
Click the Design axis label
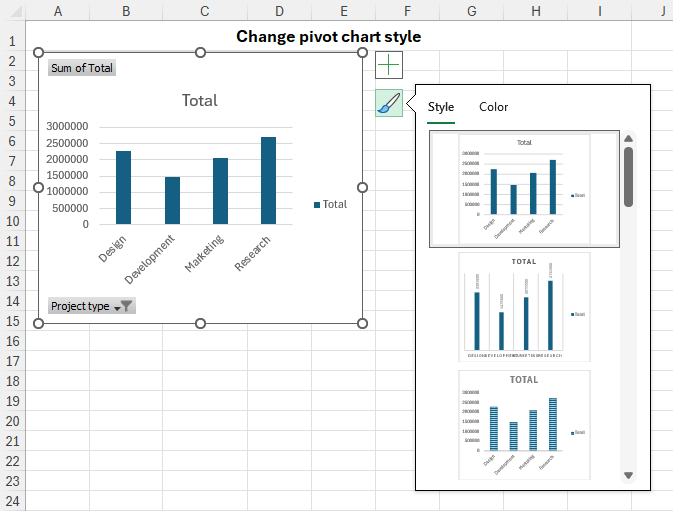(x=112, y=248)
